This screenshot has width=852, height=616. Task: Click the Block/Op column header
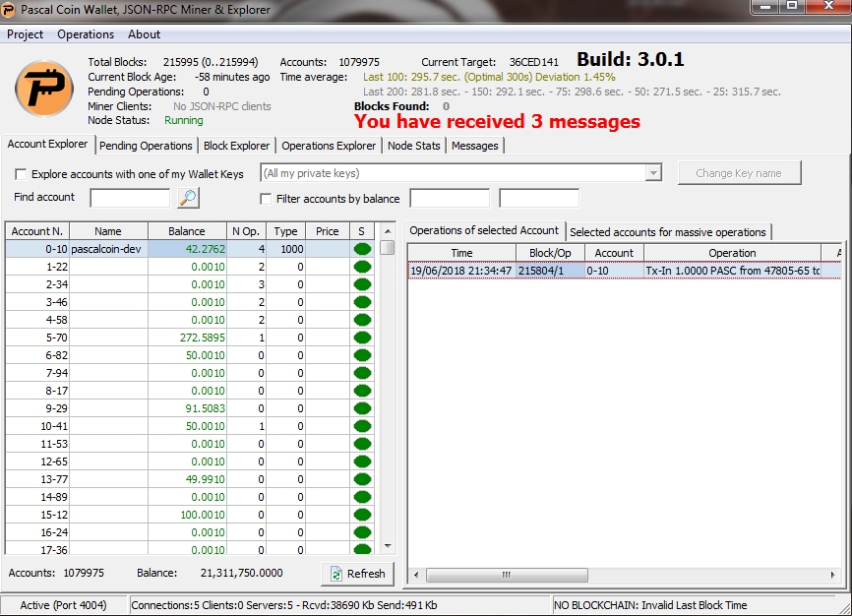[550, 253]
